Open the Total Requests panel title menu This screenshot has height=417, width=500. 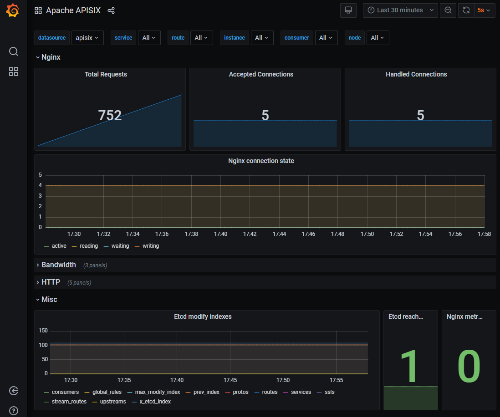106,74
